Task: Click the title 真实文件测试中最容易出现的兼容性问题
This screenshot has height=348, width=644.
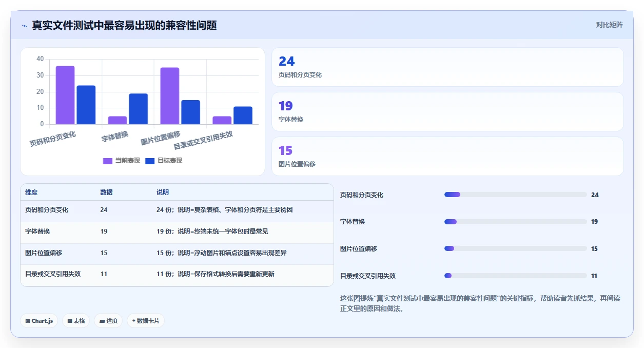Action: 124,25
